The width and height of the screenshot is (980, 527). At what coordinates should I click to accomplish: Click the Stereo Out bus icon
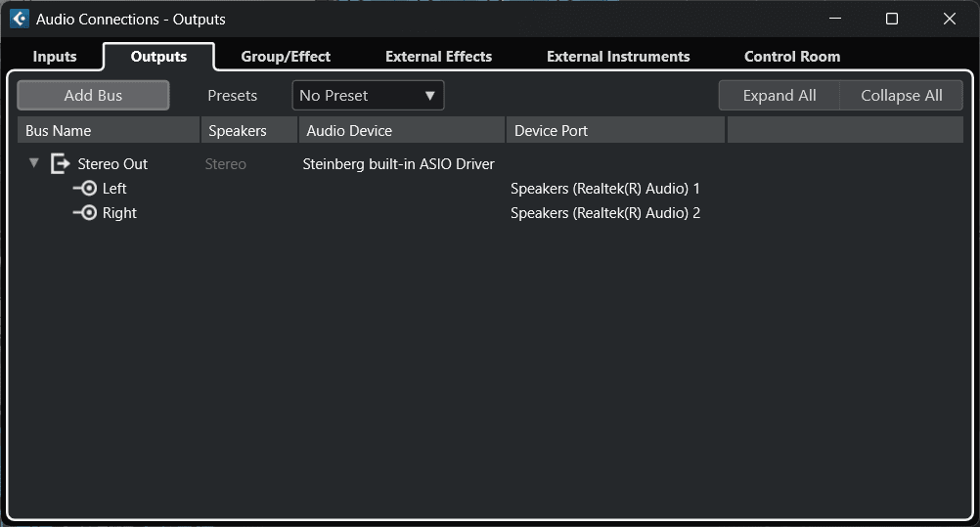(61, 164)
